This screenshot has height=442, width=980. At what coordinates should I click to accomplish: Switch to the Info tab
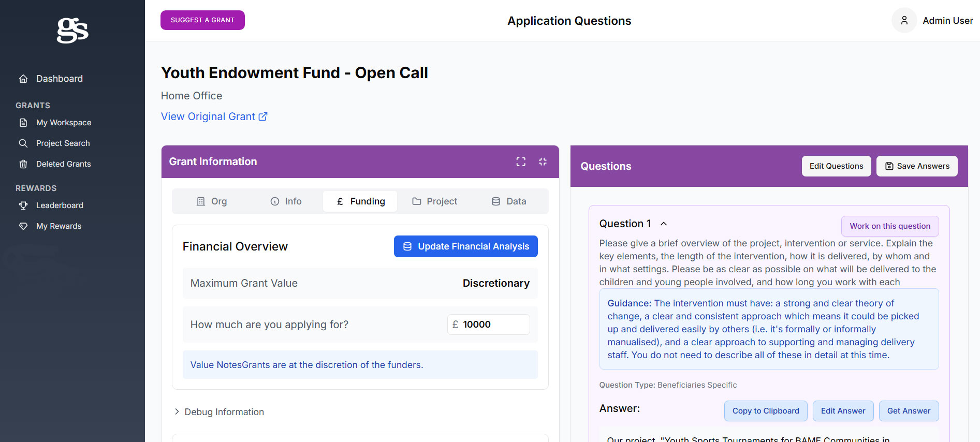286,201
